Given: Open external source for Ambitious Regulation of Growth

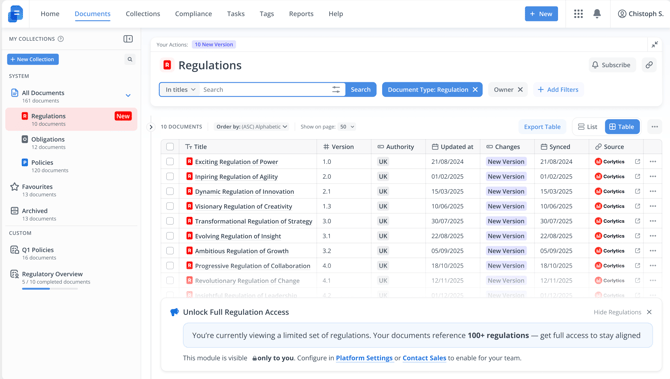Looking at the screenshot, I should coord(638,251).
